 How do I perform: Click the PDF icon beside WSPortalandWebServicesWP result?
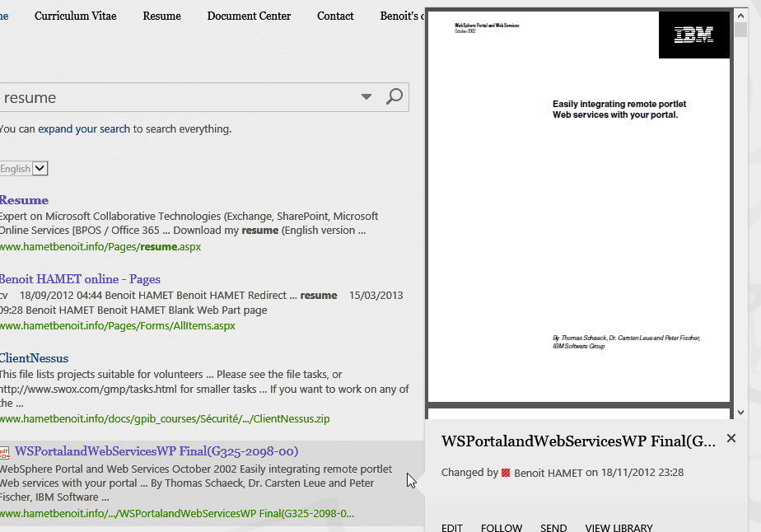coord(4,452)
